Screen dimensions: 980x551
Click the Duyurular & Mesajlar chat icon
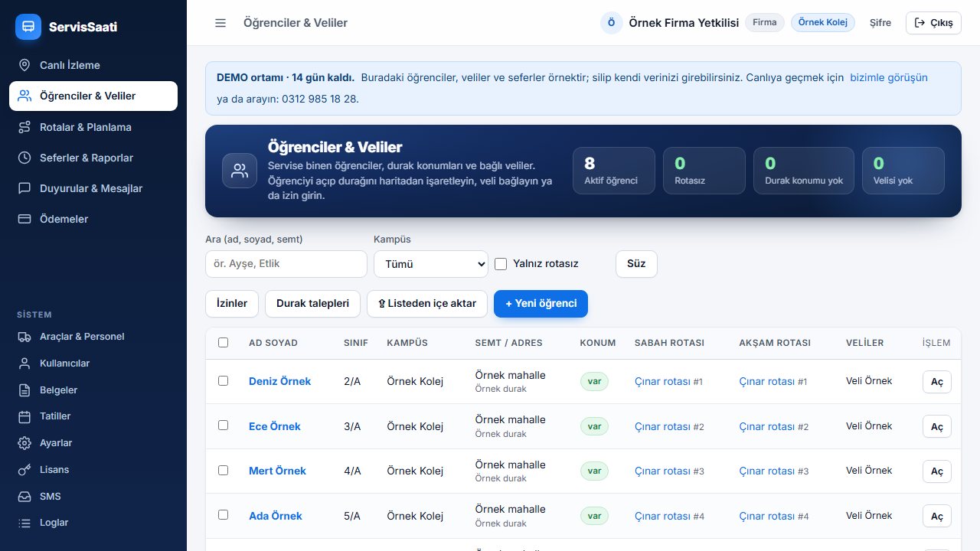coord(24,188)
